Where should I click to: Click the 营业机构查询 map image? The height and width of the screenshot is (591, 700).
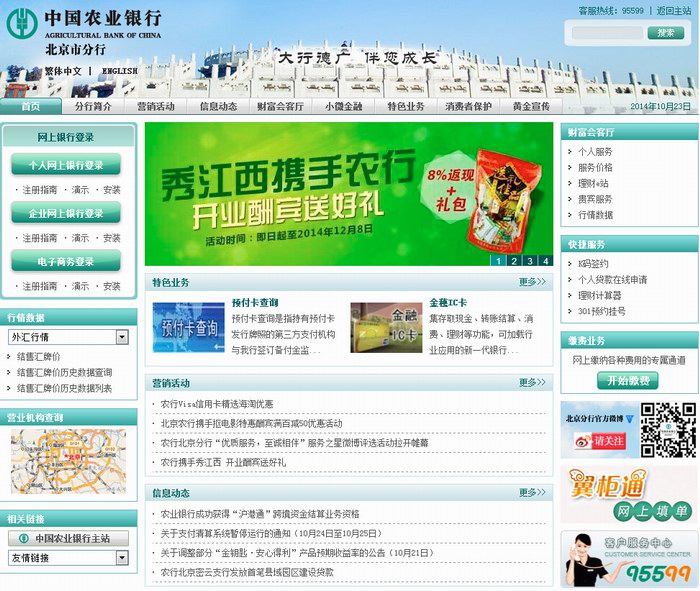(68, 461)
